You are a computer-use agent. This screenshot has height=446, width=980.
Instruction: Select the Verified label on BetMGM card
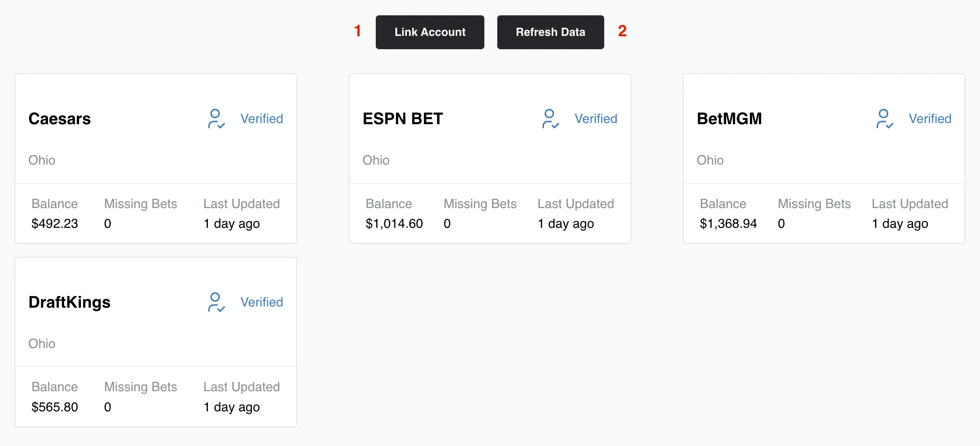930,119
